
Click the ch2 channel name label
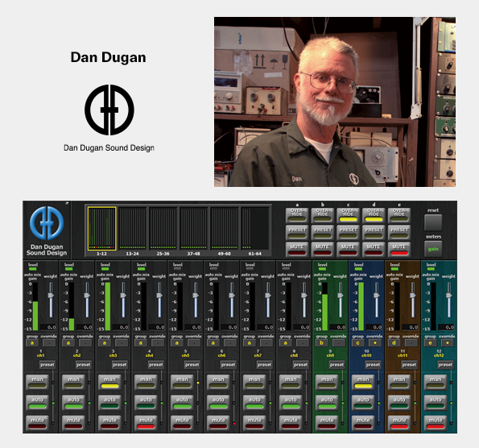(76, 355)
